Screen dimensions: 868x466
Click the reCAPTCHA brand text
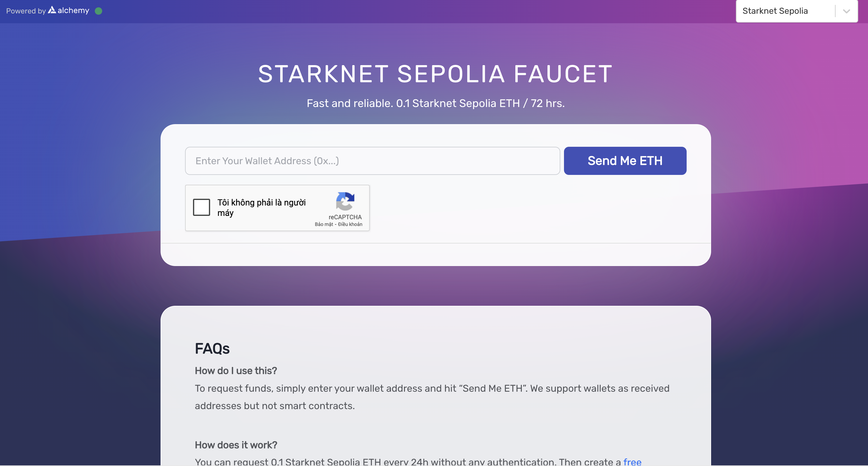click(345, 217)
